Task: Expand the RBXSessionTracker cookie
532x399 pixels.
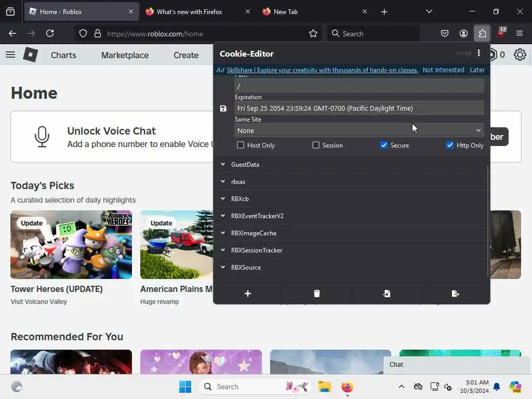Action: coord(352,250)
